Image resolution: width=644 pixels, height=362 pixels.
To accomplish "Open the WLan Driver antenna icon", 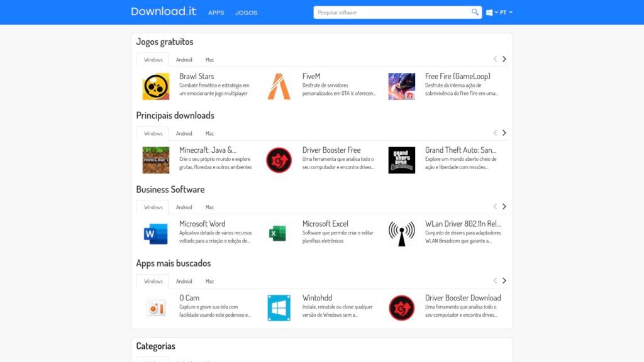I will point(402,234).
